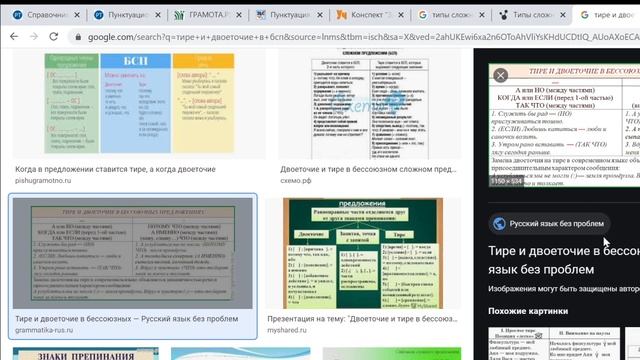Close the fourth Пунктуация tab
This screenshot has height=360, width=640.
[x=320, y=15]
